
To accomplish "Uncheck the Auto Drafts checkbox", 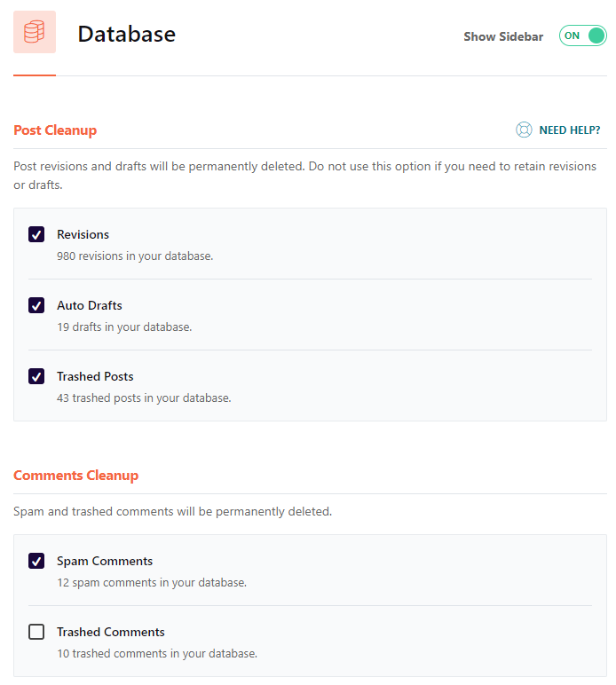I will click(36, 305).
